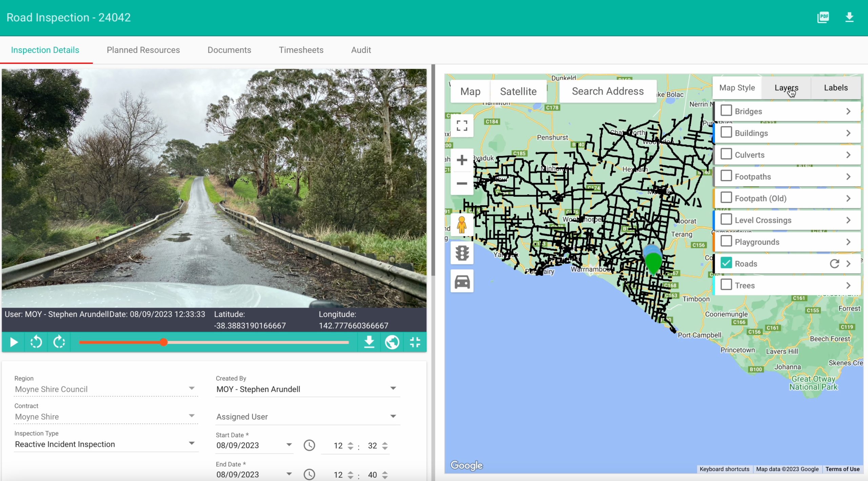Open the Assigned User dropdown
The image size is (868, 481).
point(308,417)
